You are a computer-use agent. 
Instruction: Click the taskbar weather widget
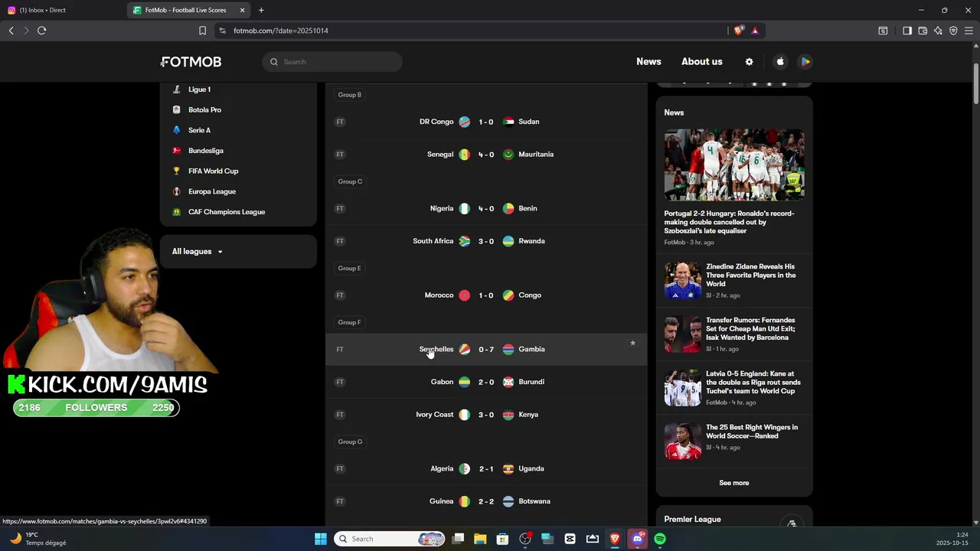coord(38,539)
